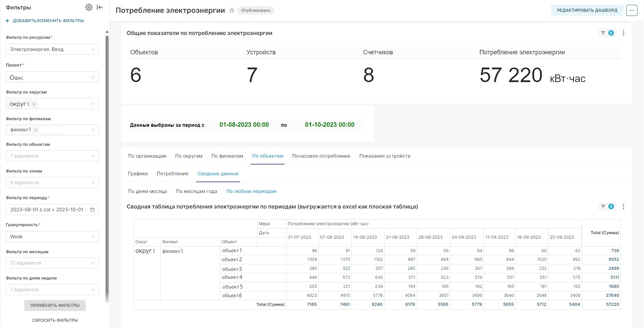Open the Проект dropdown showing Офис
The height and width of the screenshot is (328, 644).
[x=52, y=77]
